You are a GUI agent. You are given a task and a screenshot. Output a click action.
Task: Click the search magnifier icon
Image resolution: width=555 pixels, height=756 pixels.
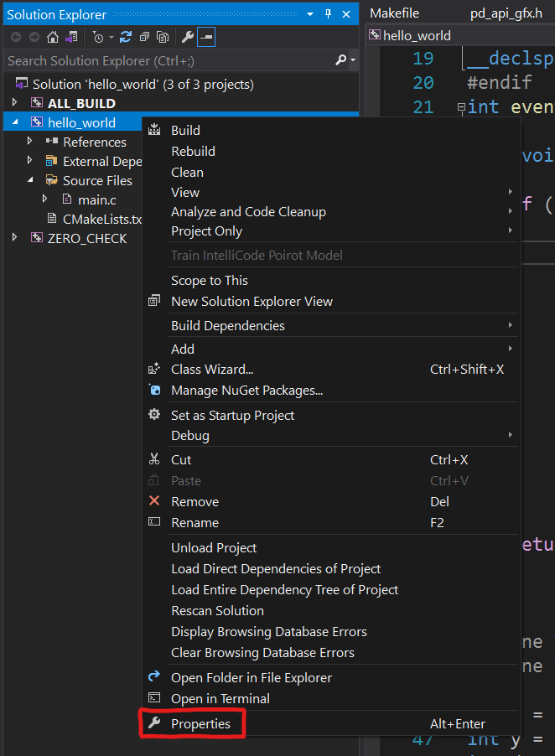[x=341, y=60]
